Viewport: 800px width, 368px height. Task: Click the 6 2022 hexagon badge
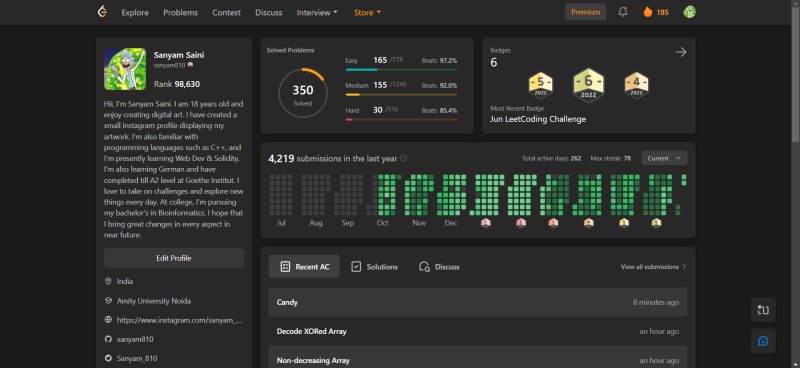588,84
